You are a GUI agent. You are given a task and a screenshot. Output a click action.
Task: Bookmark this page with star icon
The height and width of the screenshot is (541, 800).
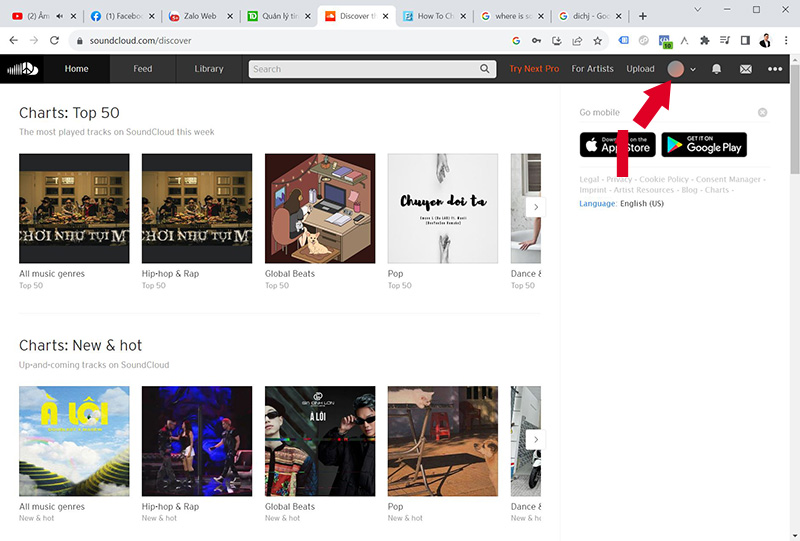(x=598, y=41)
